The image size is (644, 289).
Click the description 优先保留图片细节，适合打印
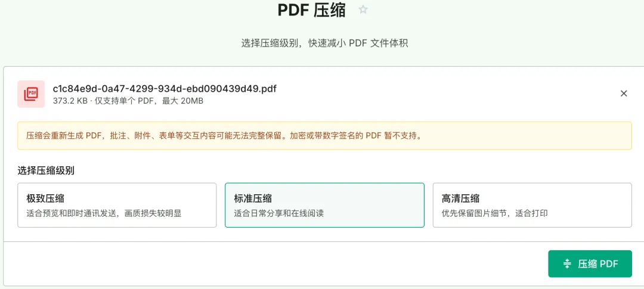coord(494,213)
